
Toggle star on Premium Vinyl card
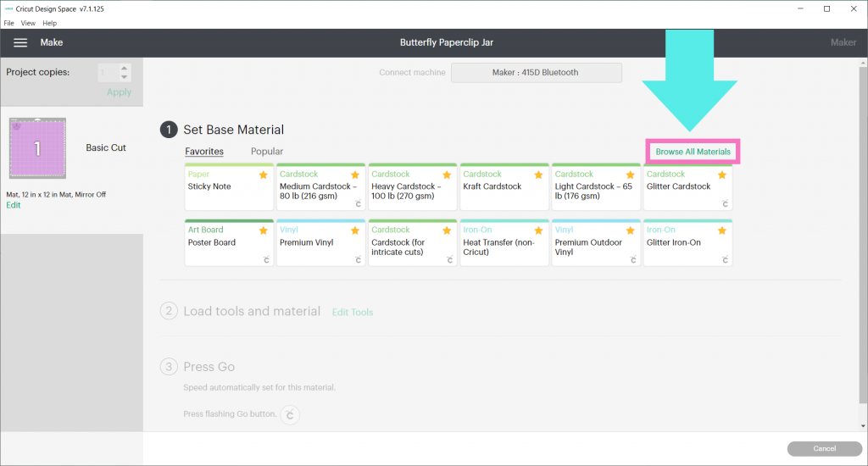pos(355,230)
